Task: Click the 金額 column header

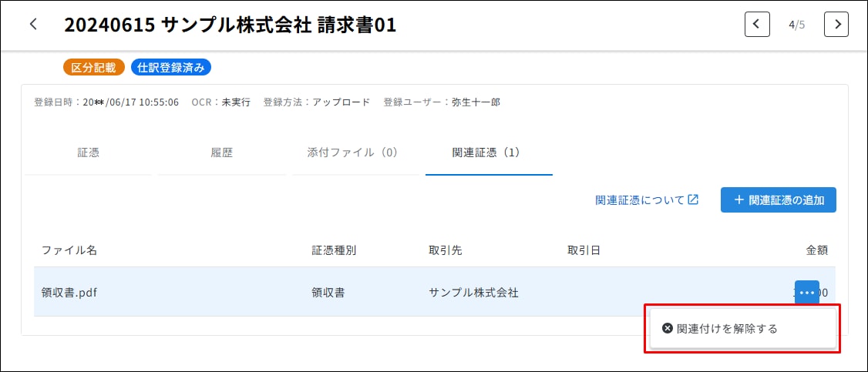Action: (x=816, y=250)
